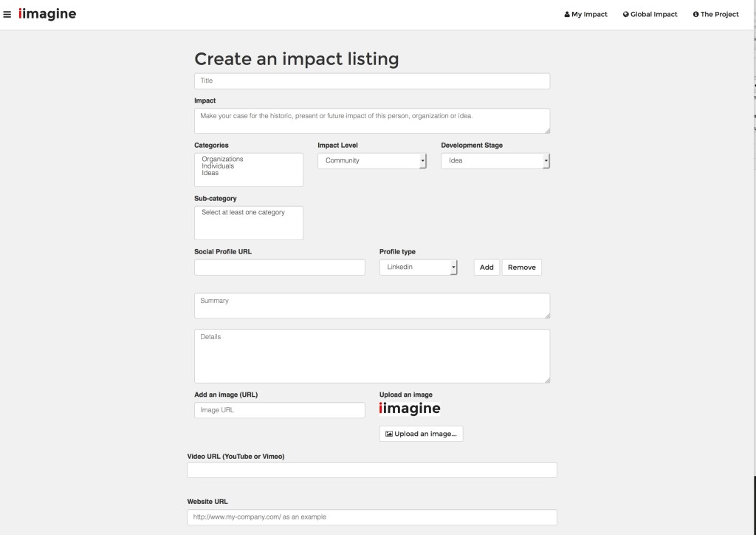Image resolution: width=756 pixels, height=535 pixels.
Task: Focus the Title input field
Action: coord(371,81)
